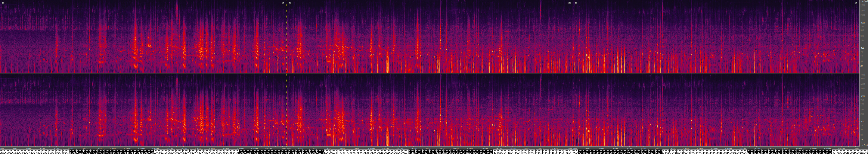Click the 'hms' label at the bottom-left ruler
Viewport: 868px width, 154px height.
coord(2,148)
